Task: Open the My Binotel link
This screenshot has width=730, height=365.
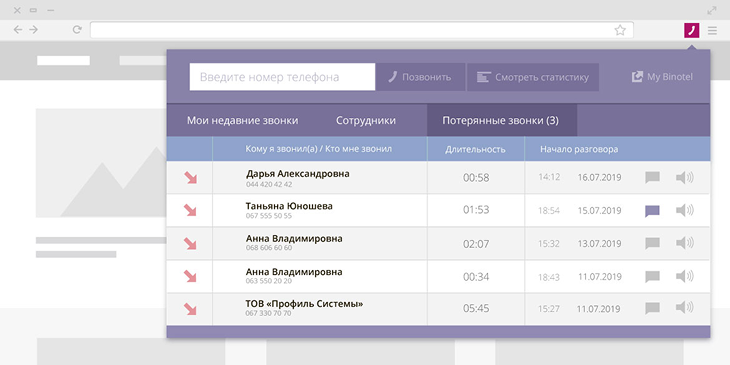Action: tap(662, 77)
